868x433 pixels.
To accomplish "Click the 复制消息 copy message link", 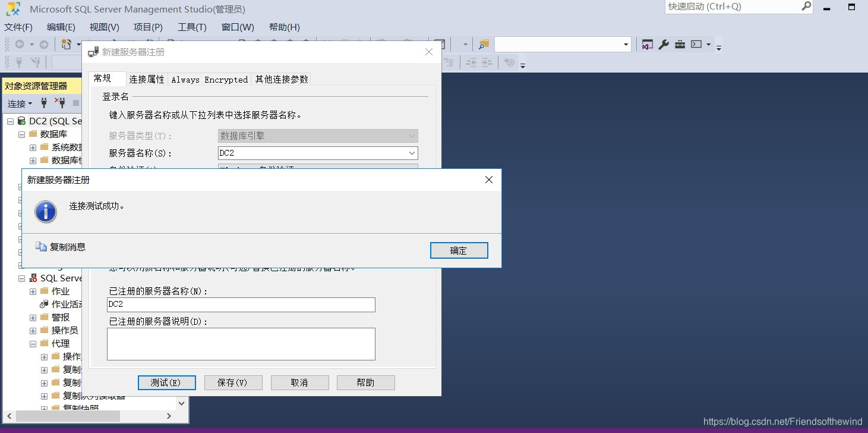I will click(x=68, y=247).
